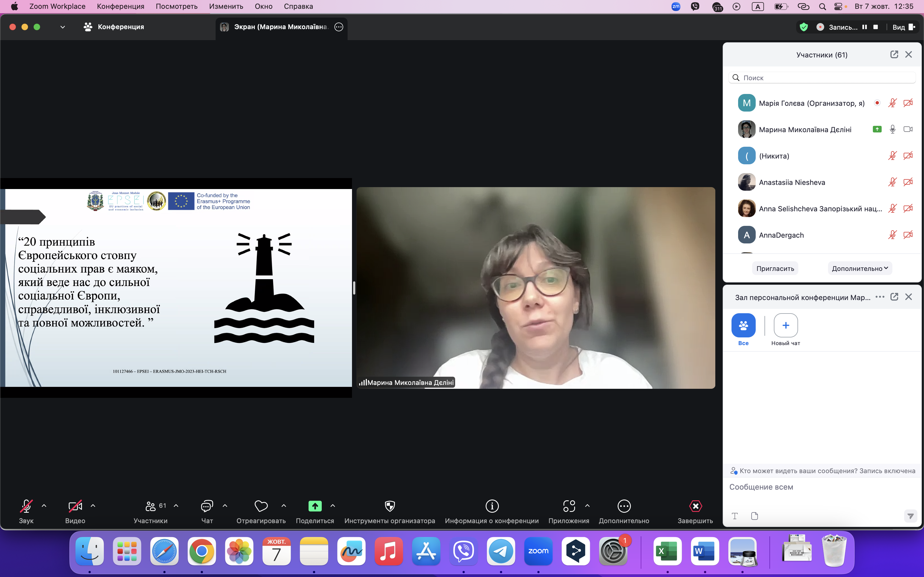Click the green Share screen icon
The image size is (924, 577).
(315, 506)
